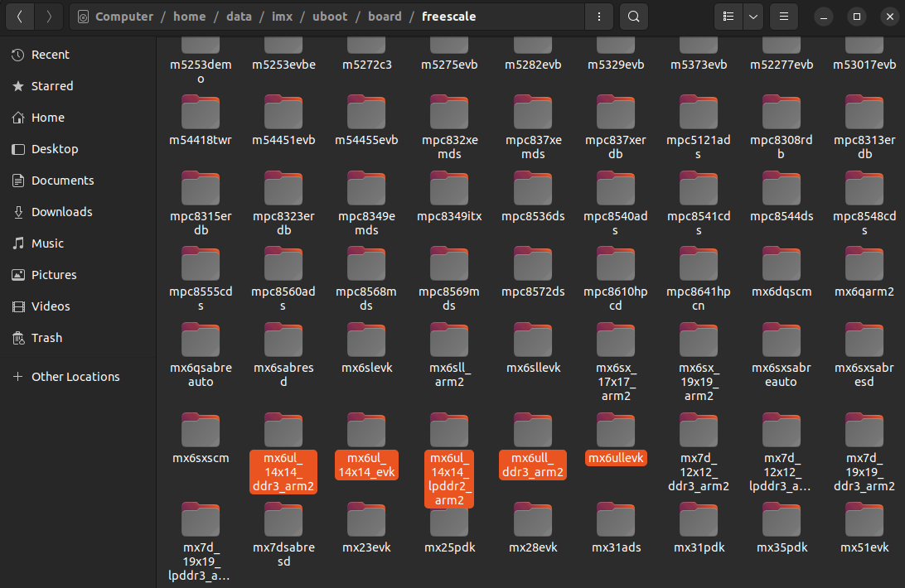Navigate to uboot in path bar
The image size is (905, 588).
point(330,17)
